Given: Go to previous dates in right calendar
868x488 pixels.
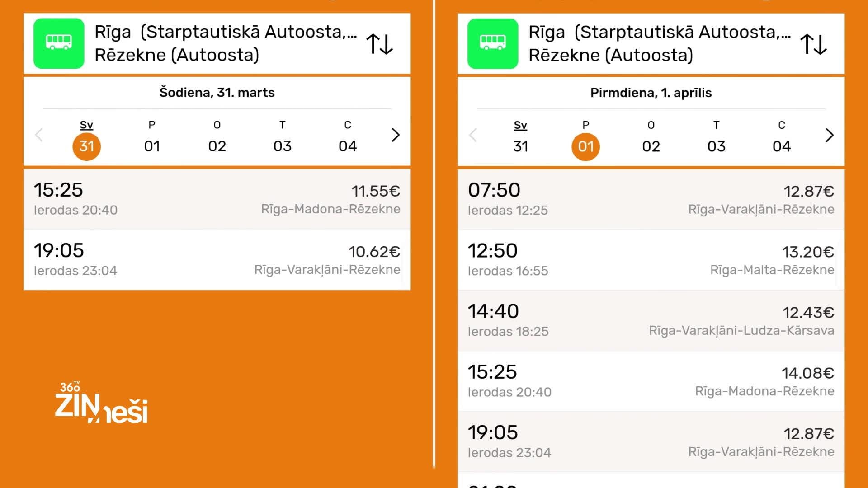Looking at the screenshot, I should pos(473,135).
